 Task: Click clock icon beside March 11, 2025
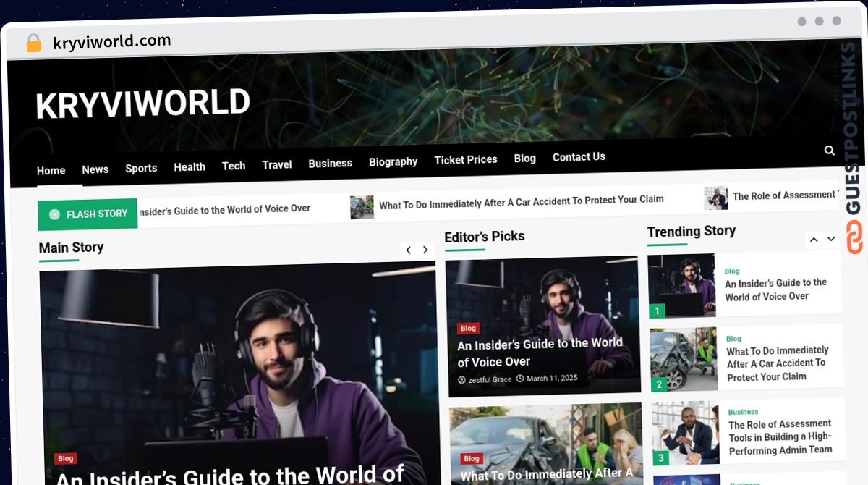tap(520, 379)
